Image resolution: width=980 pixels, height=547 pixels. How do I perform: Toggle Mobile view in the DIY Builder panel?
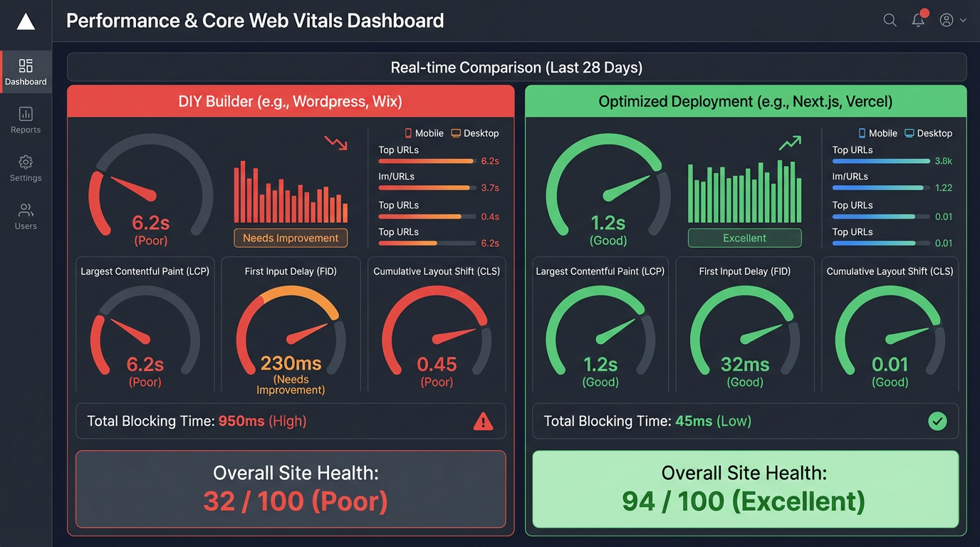pyautogui.click(x=424, y=133)
